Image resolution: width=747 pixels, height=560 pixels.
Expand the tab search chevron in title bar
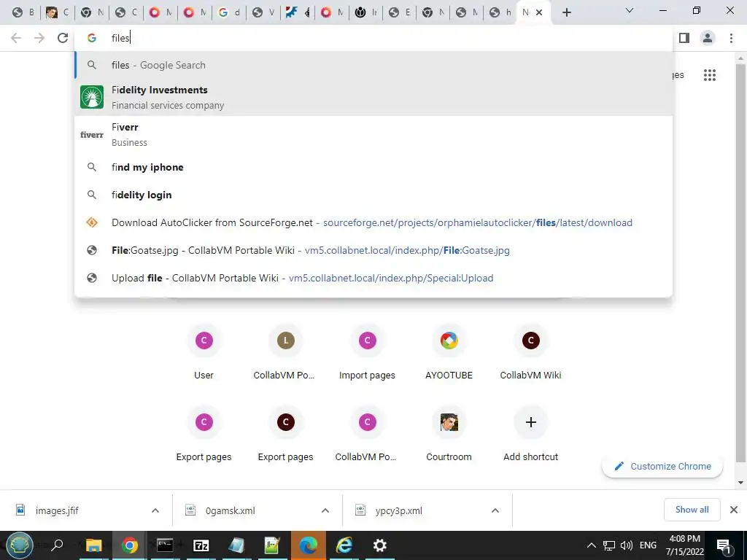click(x=630, y=10)
